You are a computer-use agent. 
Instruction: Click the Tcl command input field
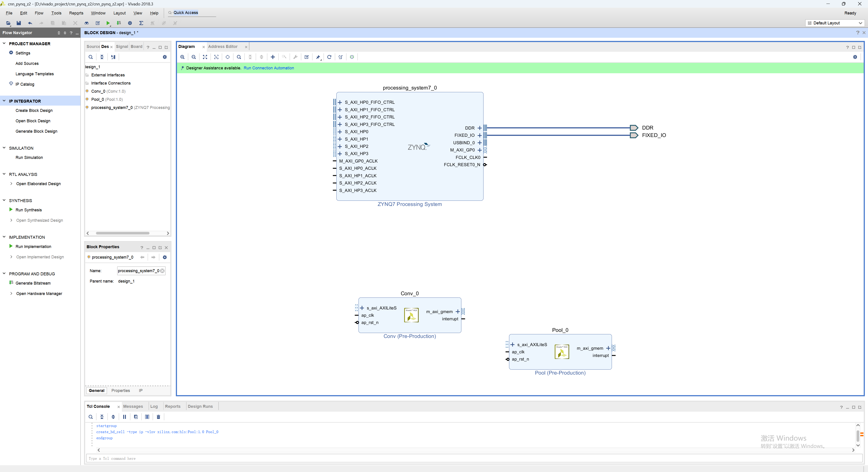tap(472, 458)
